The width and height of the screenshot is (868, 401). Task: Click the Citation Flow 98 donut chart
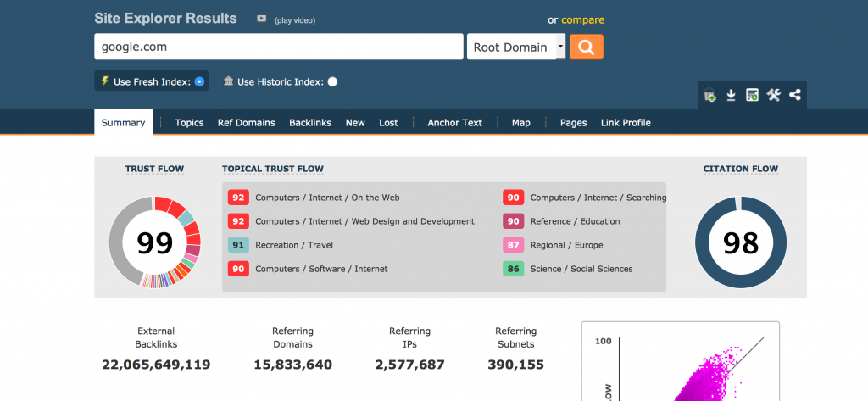(x=741, y=242)
